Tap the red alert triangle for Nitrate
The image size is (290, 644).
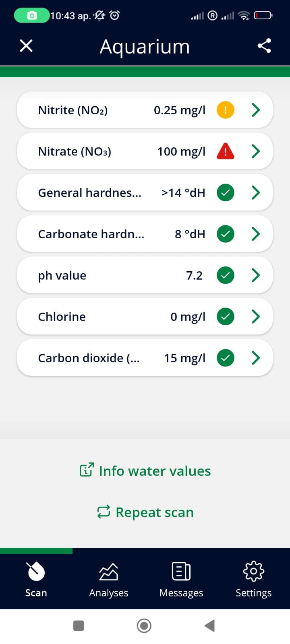226,151
